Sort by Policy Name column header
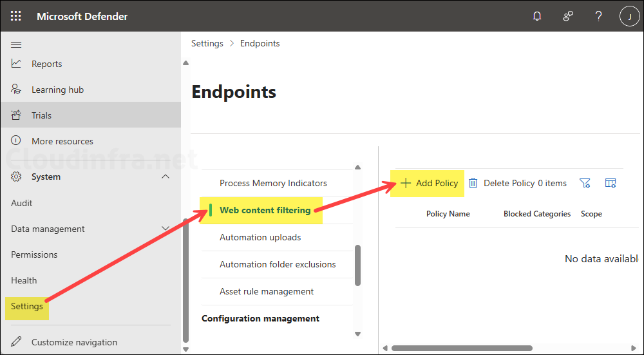644x355 pixels. [x=448, y=214]
